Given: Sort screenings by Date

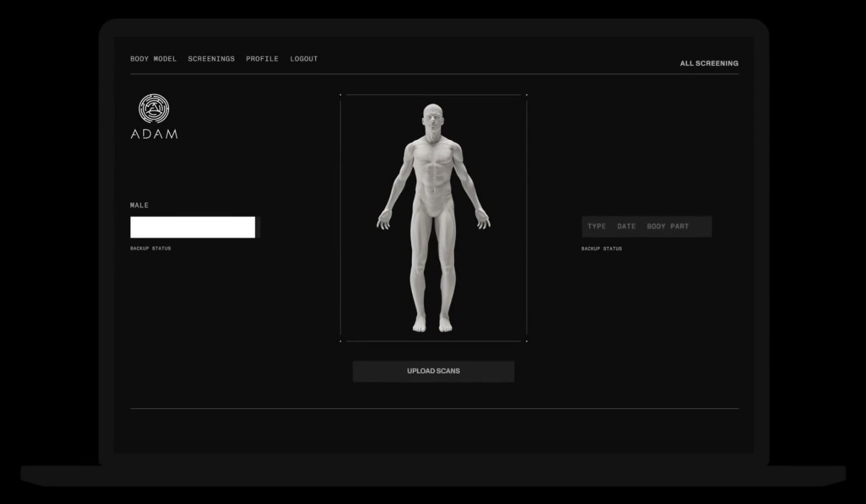Looking at the screenshot, I should tap(626, 227).
